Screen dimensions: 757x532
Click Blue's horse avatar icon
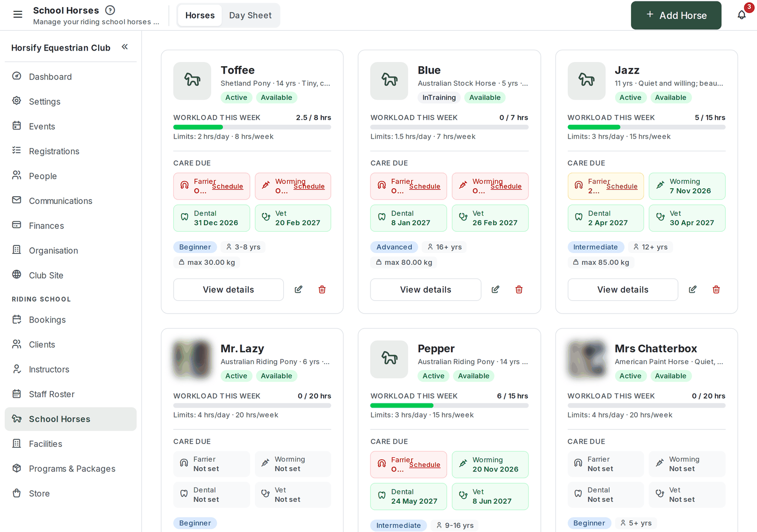click(389, 81)
